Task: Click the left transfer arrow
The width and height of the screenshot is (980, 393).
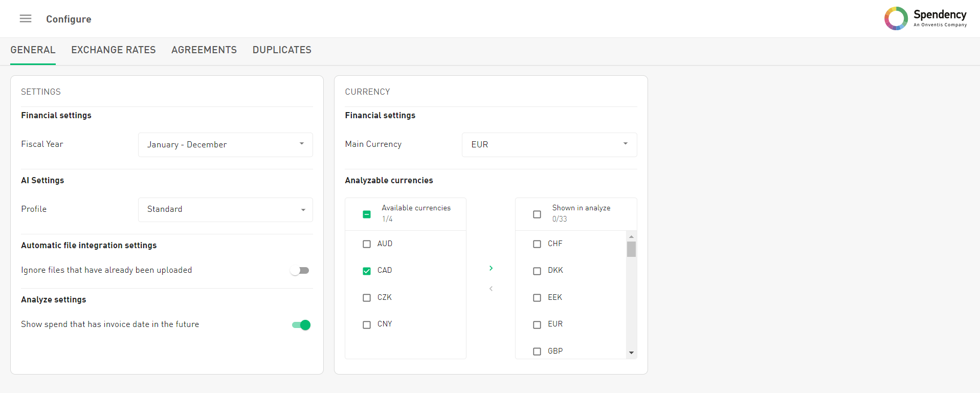Action: point(491,289)
